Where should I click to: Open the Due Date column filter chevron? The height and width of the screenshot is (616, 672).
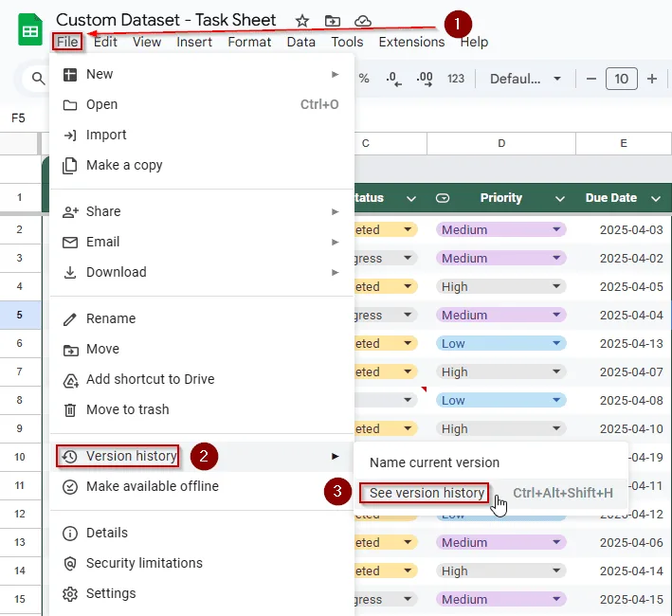click(655, 198)
